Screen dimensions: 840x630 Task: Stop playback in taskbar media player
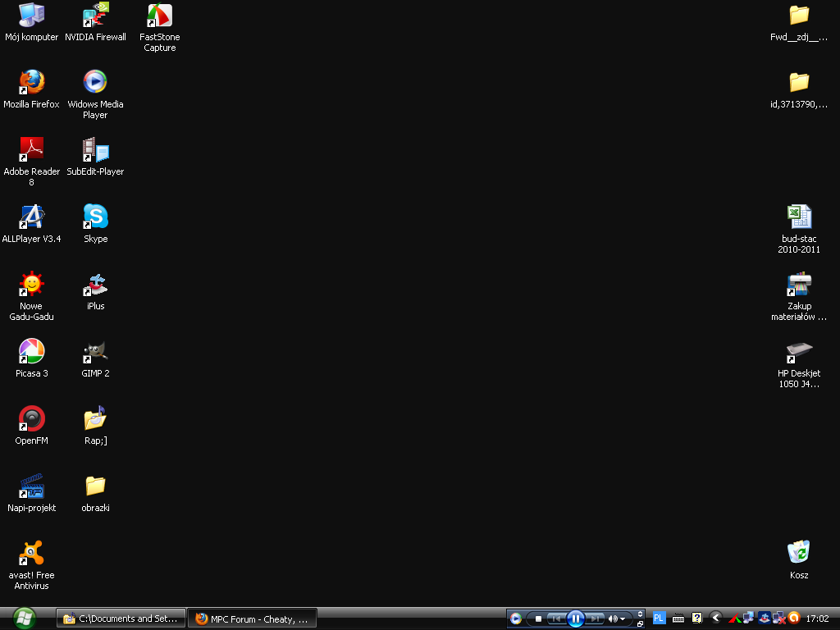click(538, 619)
